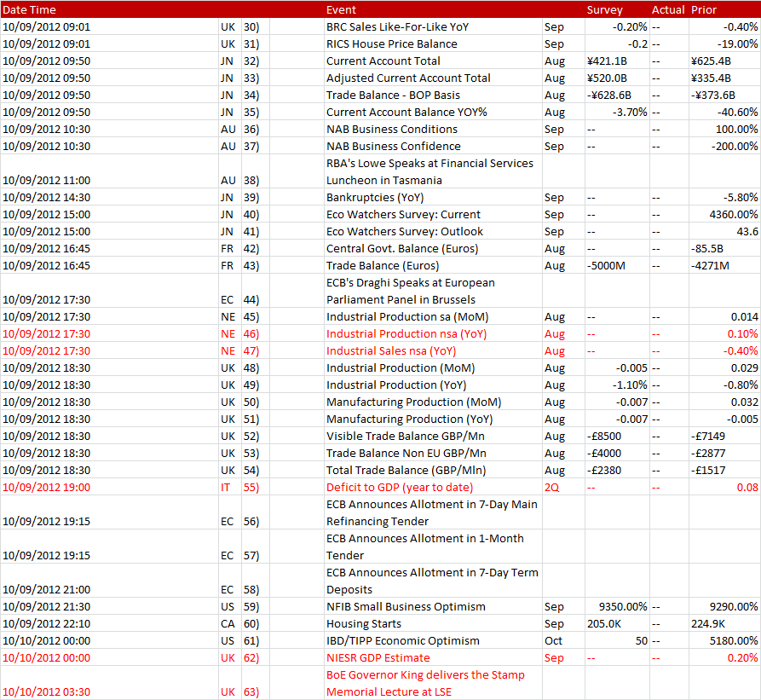Click the red NIESR GDP Estimate entry
Viewport: 761px width, 700px height.
pyautogui.click(x=378, y=657)
